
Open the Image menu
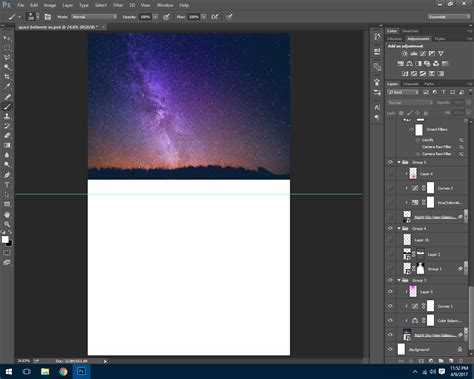pos(50,5)
